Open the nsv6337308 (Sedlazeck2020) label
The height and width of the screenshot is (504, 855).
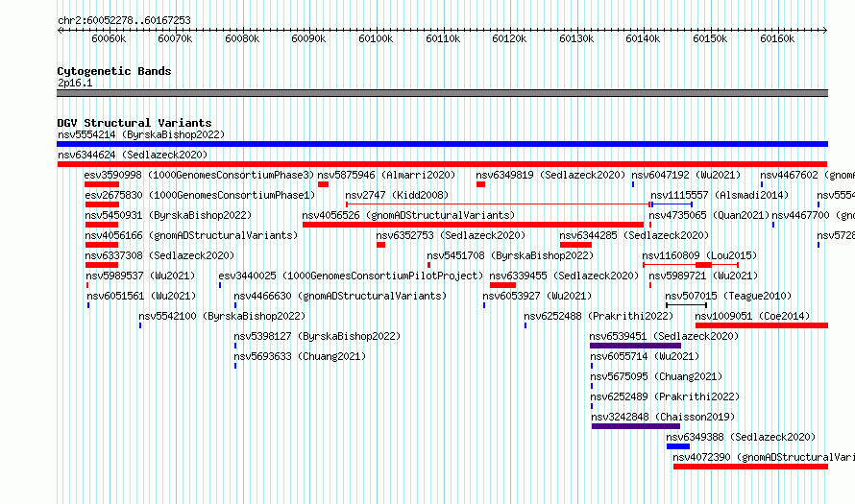(x=159, y=255)
